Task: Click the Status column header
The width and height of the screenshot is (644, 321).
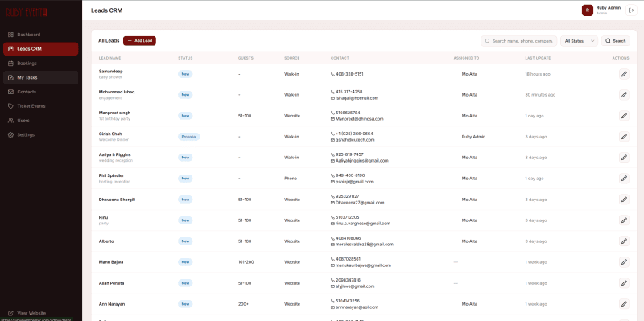Action: click(185, 58)
